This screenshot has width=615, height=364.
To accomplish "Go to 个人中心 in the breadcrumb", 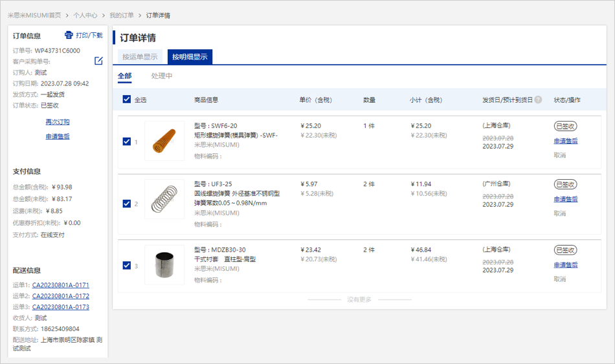I will pos(85,15).
